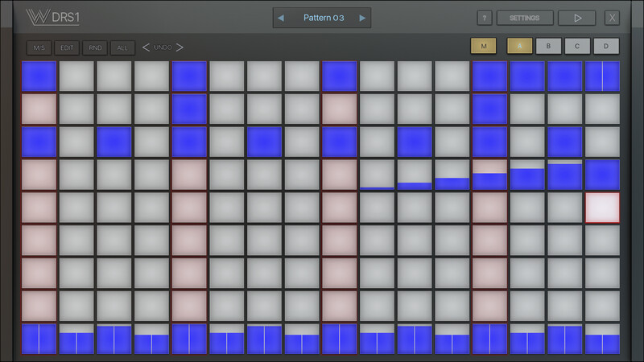Start playback with the play triangle button
Image resolution: width=644 pixels, height=362 pixels.
[x=577, y=18]
